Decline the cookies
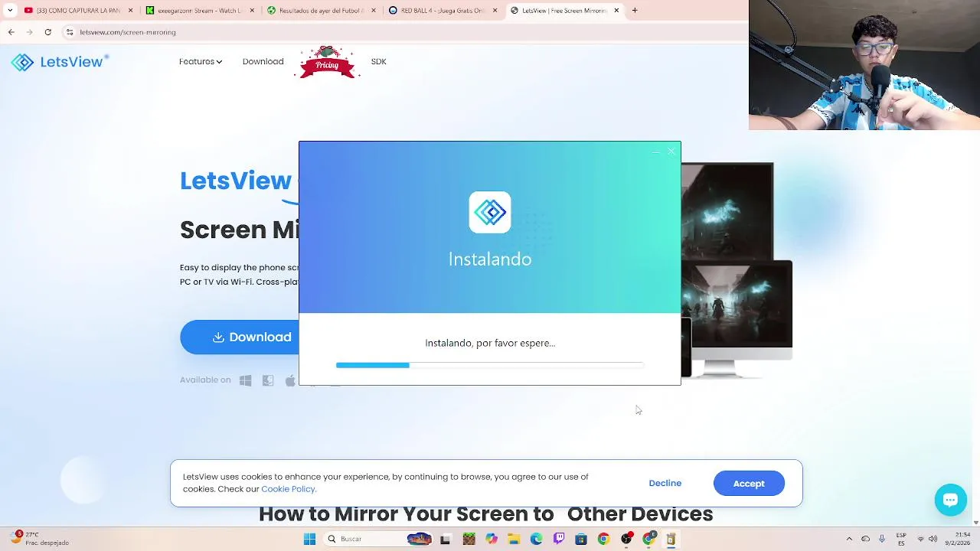 [x=665, y=483]
